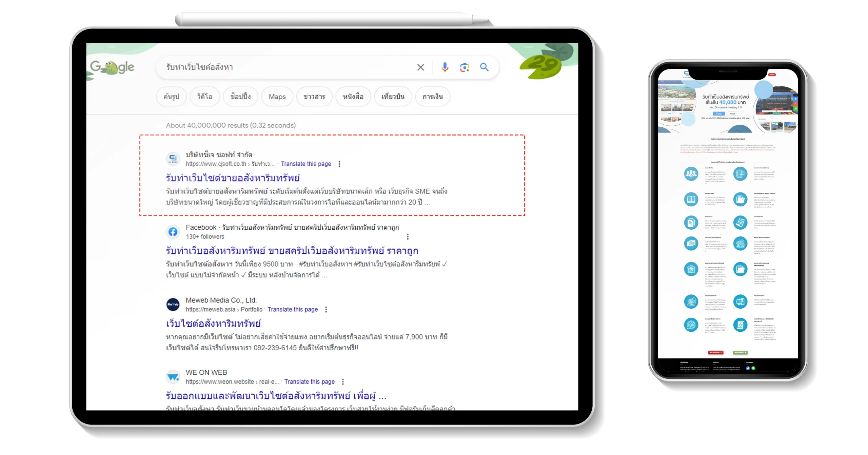
Task: Open result title รับทำเว็บไซต์ขายอสังหาริมทรัพย์
Action: (233, 178)
